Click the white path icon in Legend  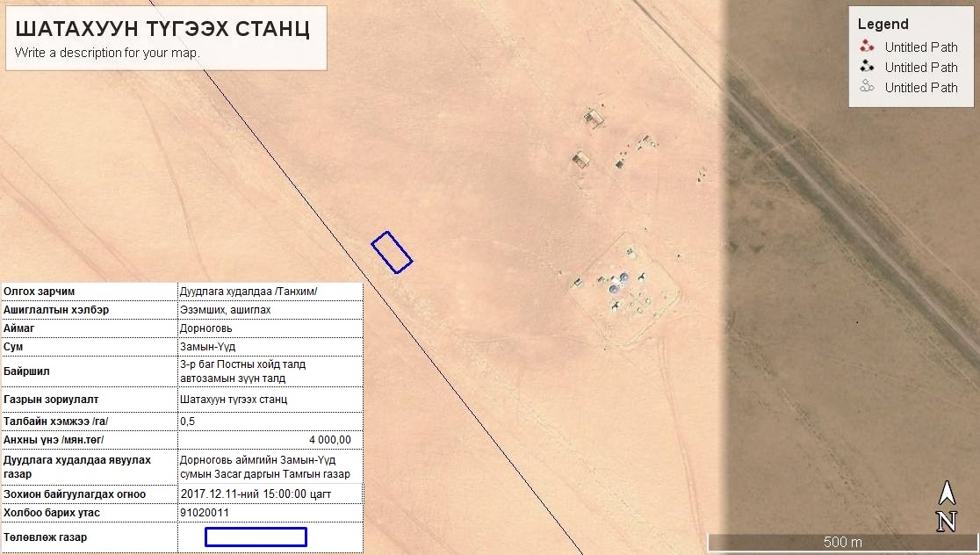tap(867, 86)
